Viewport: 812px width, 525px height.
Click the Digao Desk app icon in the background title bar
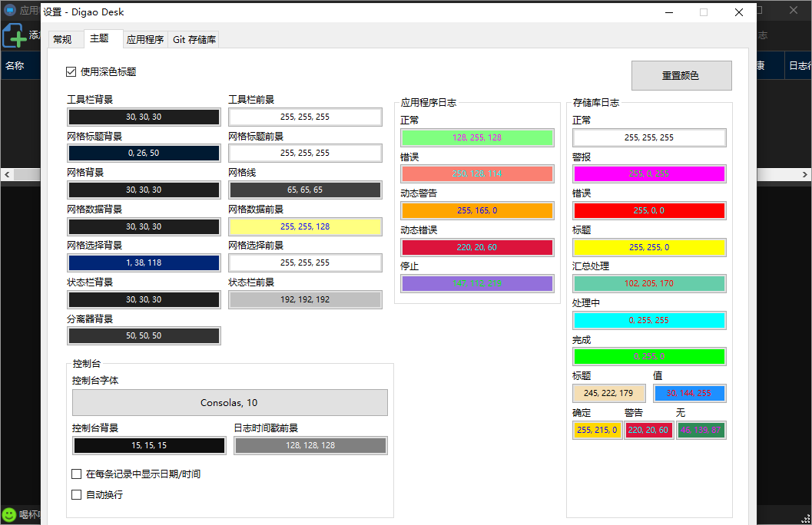click(9, 10)
